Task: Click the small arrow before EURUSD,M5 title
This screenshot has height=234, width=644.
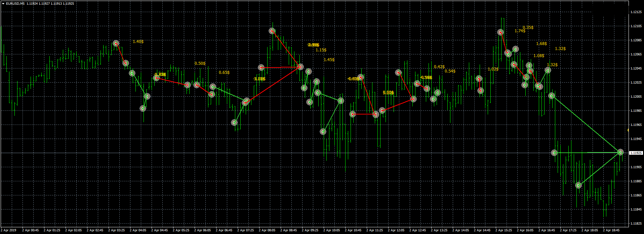Action: point(3,4)
